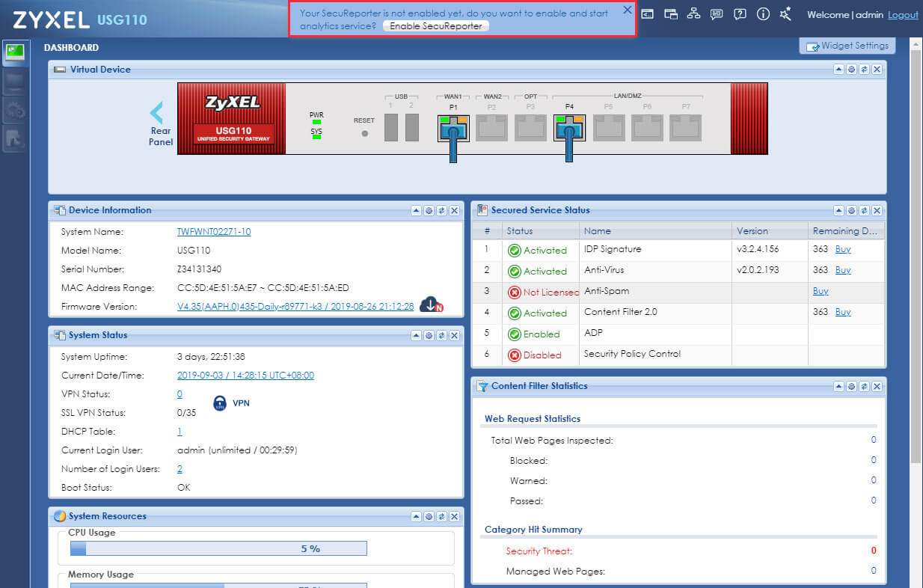
Task: Refresh the Virtual Device widget now
Action: click(x=864, y=70)
